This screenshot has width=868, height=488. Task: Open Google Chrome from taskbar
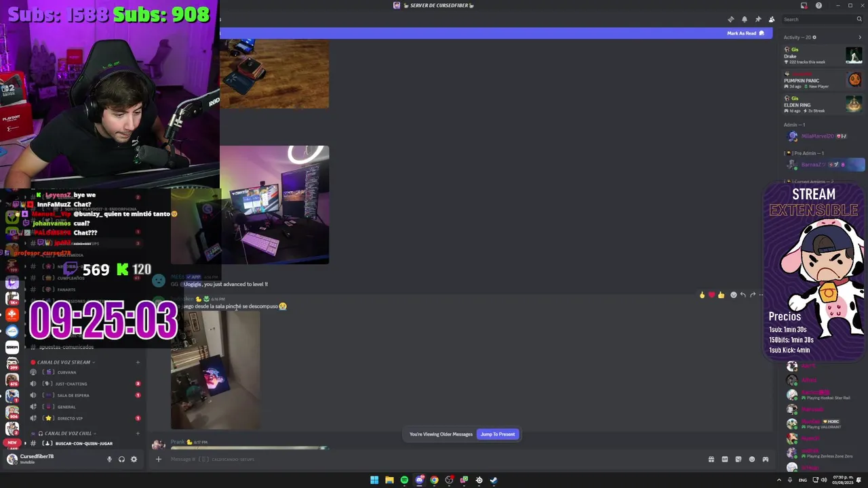pyautogui.click(x=434, y=480)
